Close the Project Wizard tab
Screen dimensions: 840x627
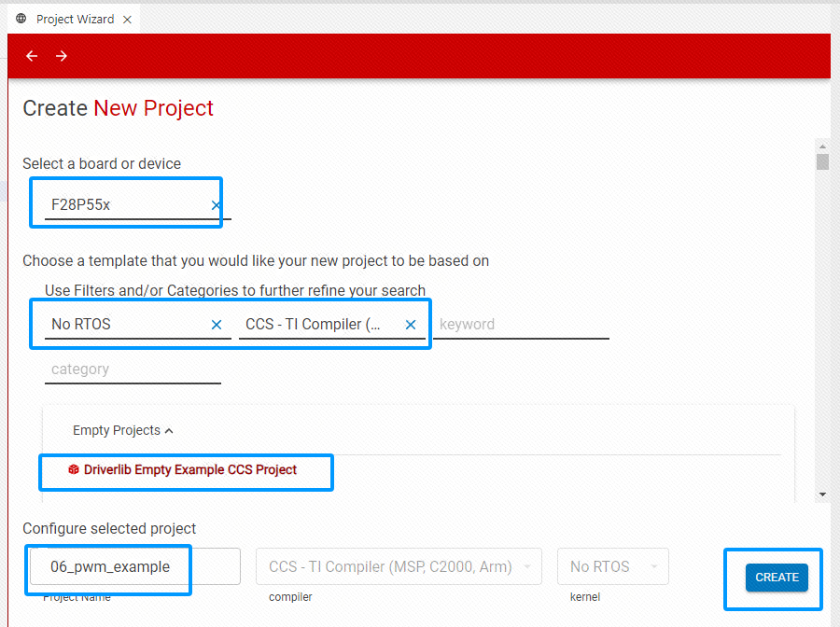pyautogui.click(x=127, y=20)
